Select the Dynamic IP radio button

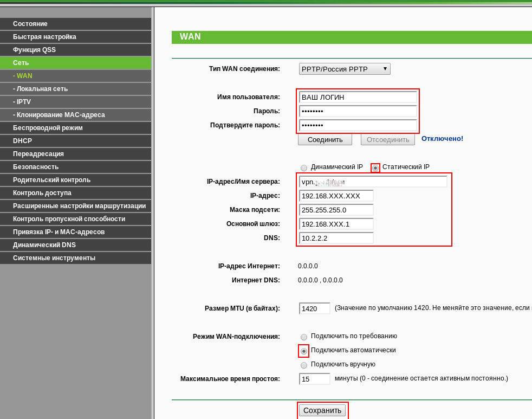tap(304, 167)
